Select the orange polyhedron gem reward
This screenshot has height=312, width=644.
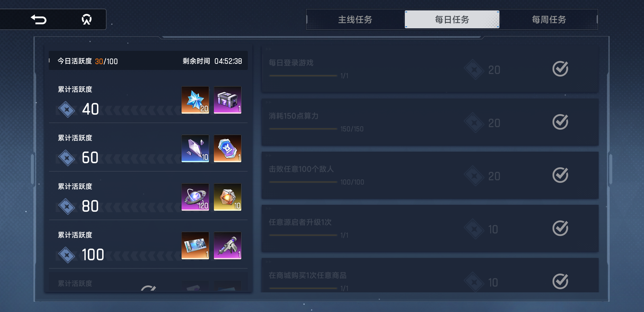point(227,197)
